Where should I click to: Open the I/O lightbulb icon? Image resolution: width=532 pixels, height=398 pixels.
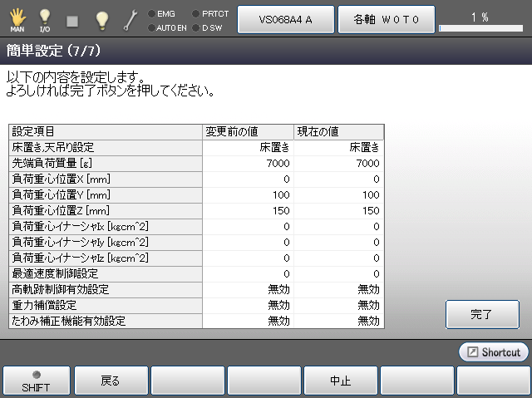[45, 18]
